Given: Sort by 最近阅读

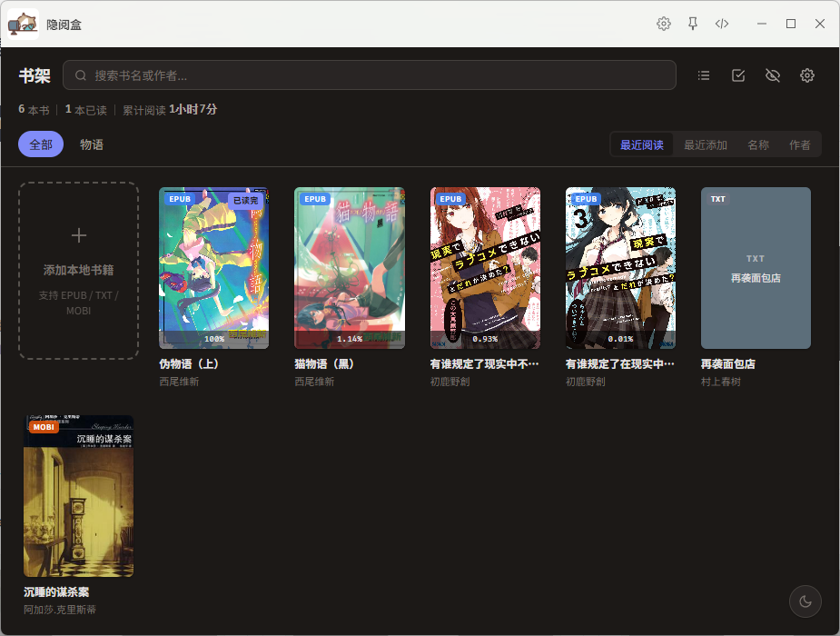Looking at the screenshot, I should click(642, 144).
